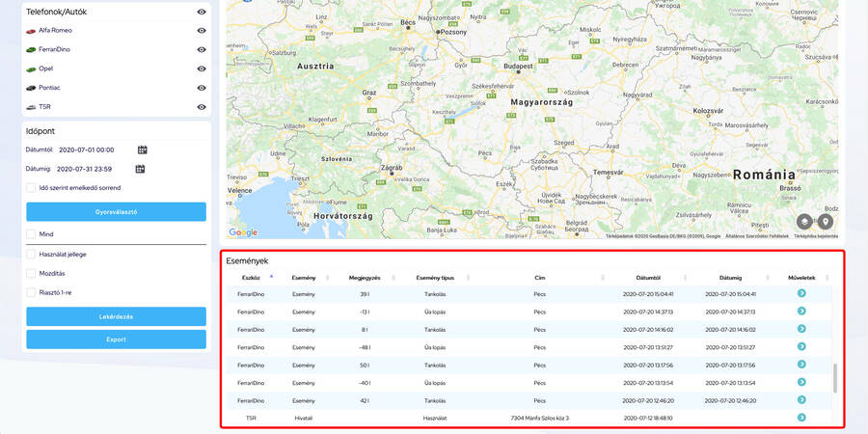Sort events by the Eszköz column

click(x=250, y=277)
